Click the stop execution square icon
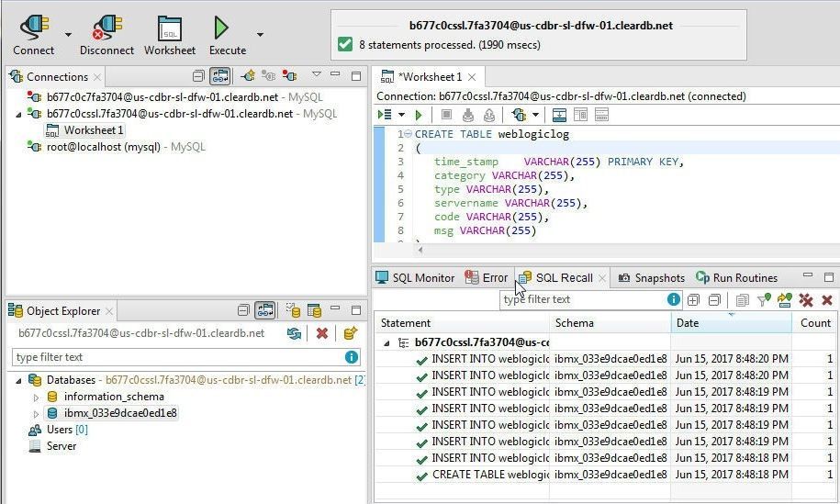The height and width of the screenshot is (504, 840). point(446,115)
